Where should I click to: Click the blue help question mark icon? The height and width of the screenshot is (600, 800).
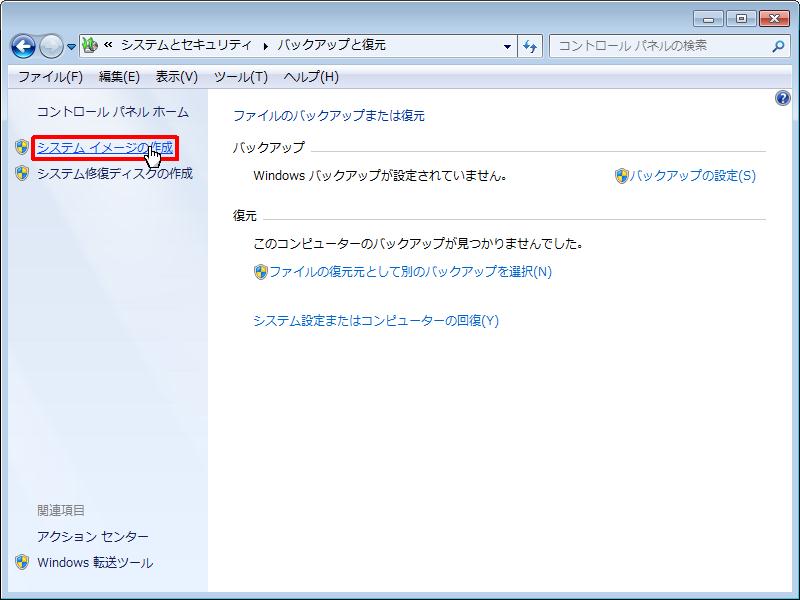tap(783, 98)
